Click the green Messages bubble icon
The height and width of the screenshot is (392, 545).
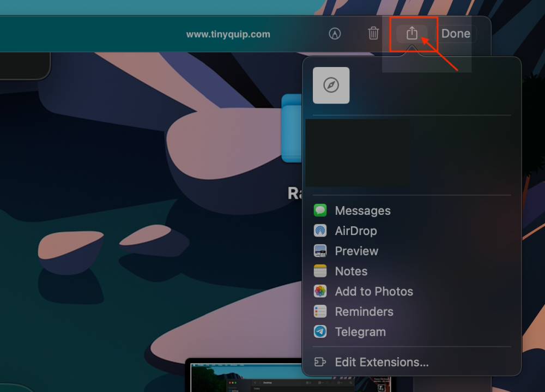click(x=320, y=210)
